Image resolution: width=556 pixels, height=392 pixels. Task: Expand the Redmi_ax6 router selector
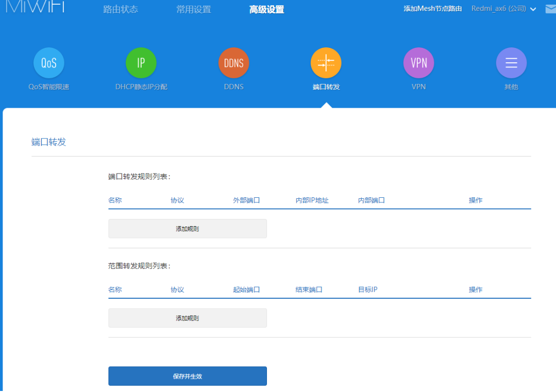tap(502, 9)
